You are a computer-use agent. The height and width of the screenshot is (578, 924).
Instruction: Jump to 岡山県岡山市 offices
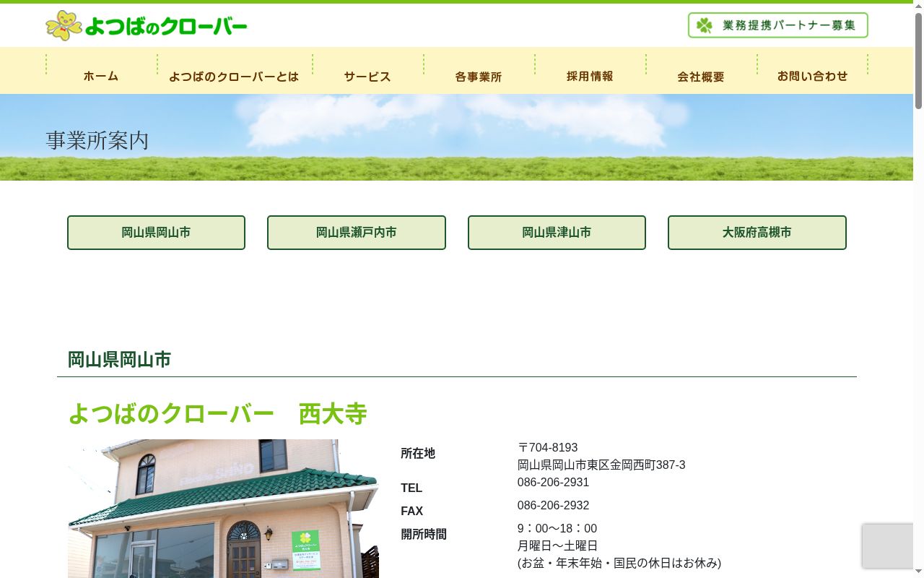click(x=156, y=233)
